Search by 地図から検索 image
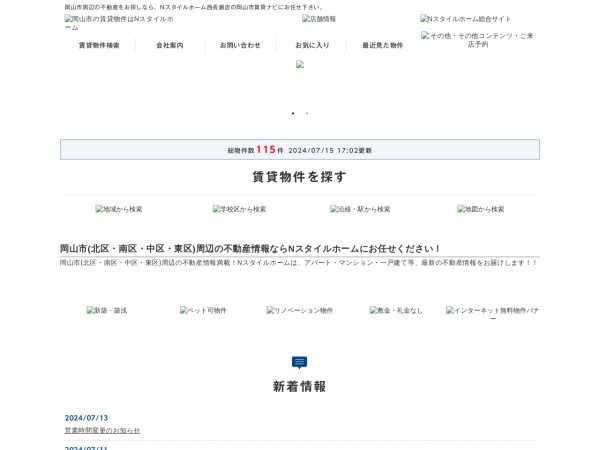Screen dimensions: 600x450 [x=480, y=209]
